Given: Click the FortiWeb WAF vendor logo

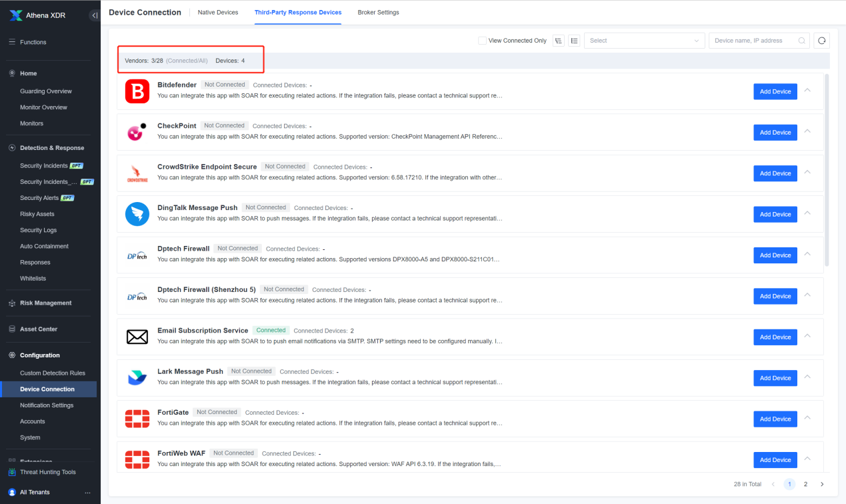Looking at the screenshot, I should coord(137,460).
